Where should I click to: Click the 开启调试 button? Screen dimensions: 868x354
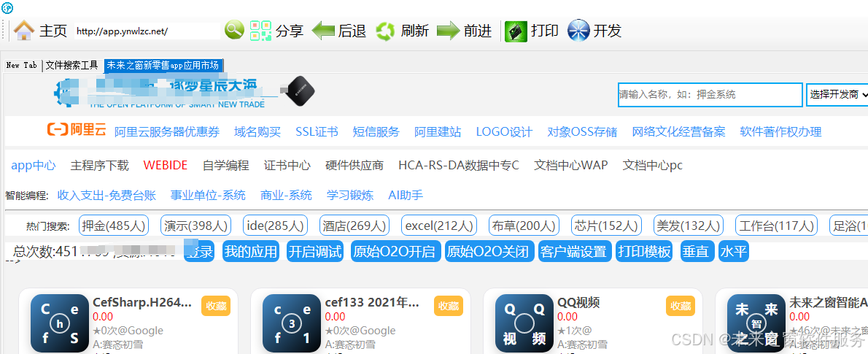(x=315, y=252)
